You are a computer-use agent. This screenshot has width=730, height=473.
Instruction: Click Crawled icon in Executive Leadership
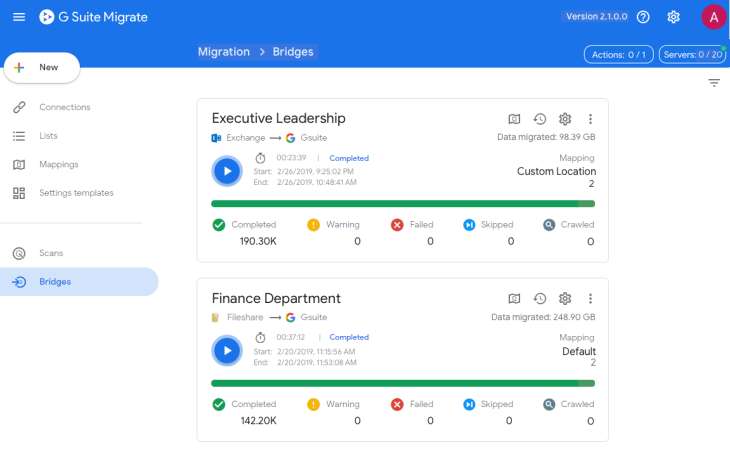pyautogui.click(x=549, y=225)
